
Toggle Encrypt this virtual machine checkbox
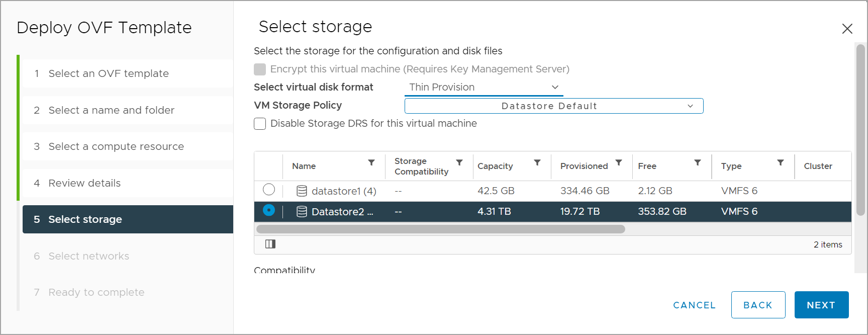click(260, 69)
